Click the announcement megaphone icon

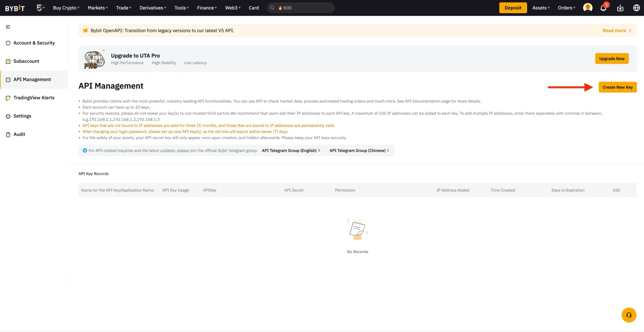85,31
